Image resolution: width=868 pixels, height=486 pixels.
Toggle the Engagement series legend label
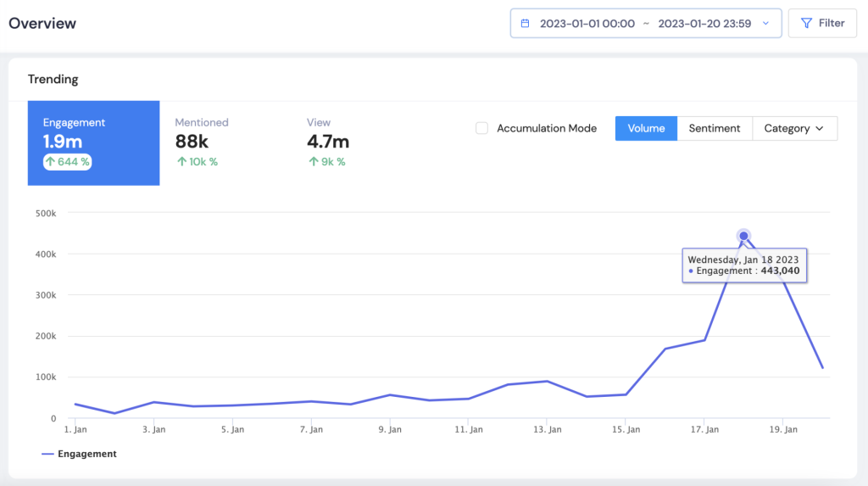[87, 454]
